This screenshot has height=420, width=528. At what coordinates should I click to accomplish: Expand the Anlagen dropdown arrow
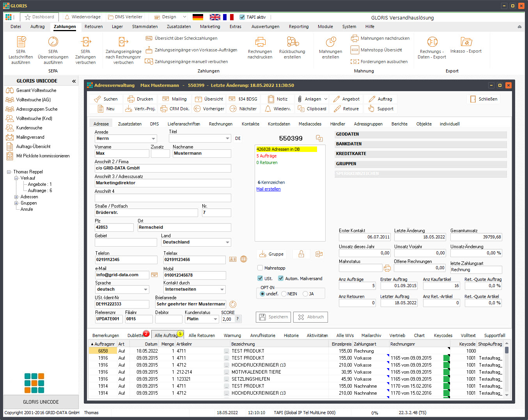[326, 99]
